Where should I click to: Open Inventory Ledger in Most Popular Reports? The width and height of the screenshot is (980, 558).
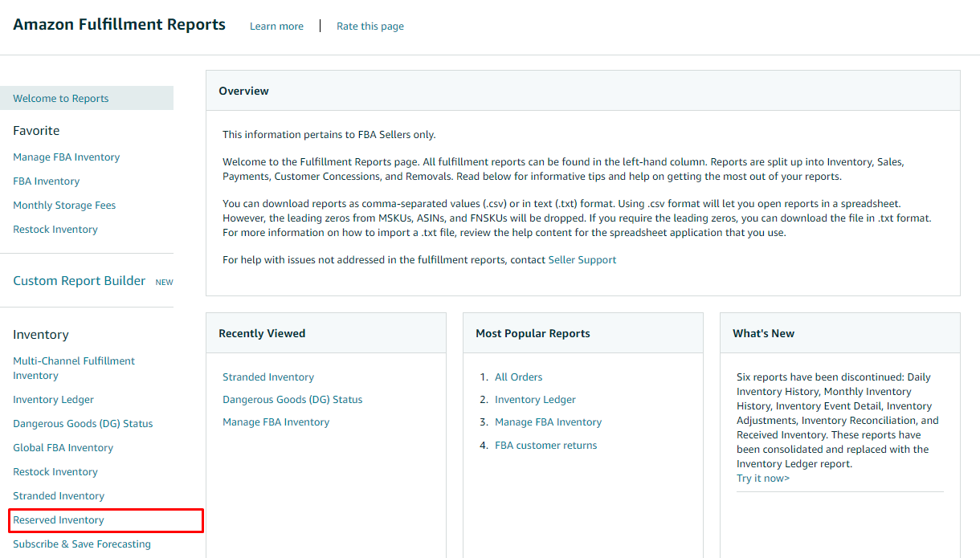point(536,400)
